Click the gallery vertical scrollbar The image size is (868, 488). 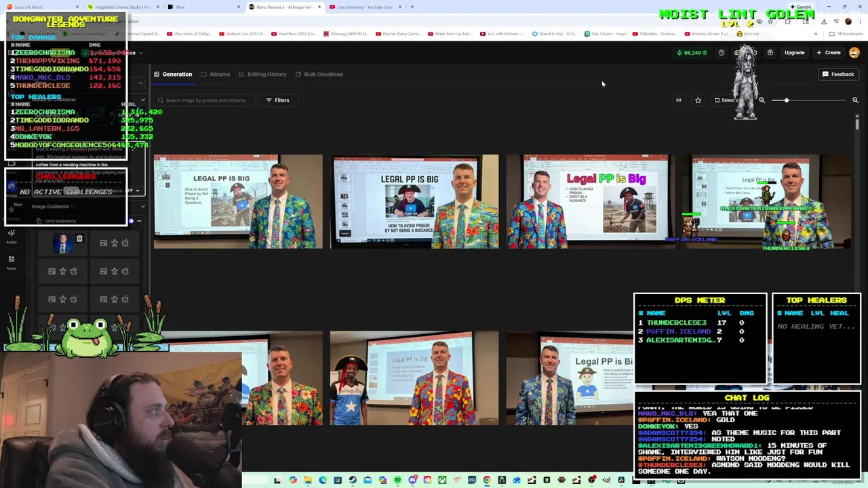tap(857, 124)
